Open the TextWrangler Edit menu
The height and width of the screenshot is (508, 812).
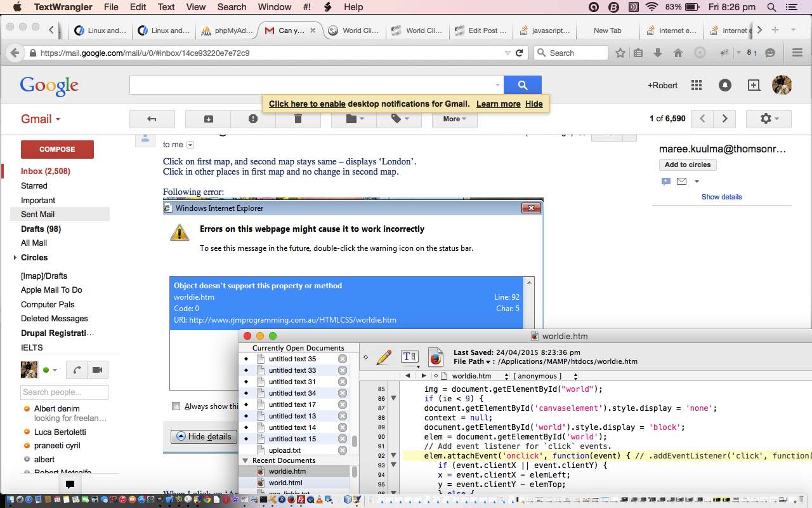[x=138, y=7]
